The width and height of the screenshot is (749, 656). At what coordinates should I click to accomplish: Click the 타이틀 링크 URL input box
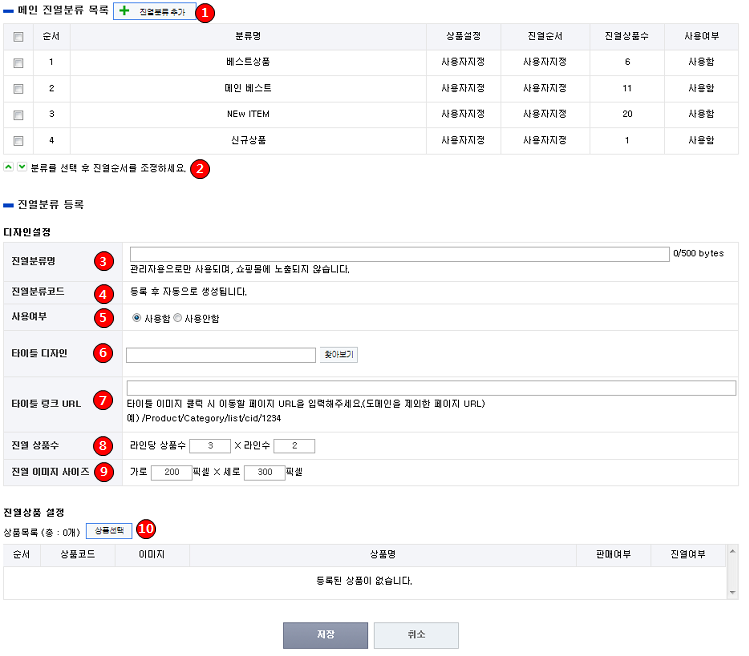click(x=431, y=388)
